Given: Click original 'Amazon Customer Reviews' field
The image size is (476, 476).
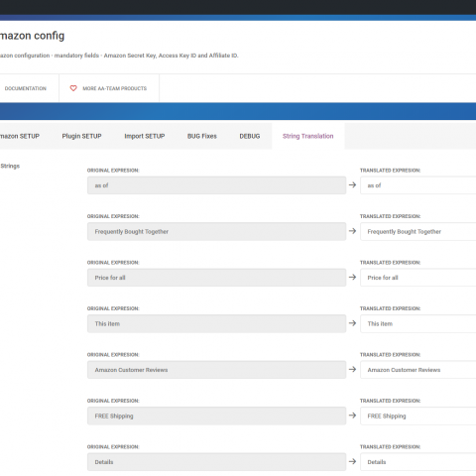Looking at the screenshot, I should click(x=216, y=370).
